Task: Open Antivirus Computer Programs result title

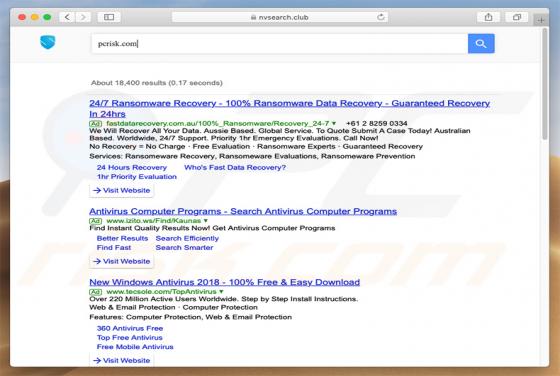Action: [243, 211]
